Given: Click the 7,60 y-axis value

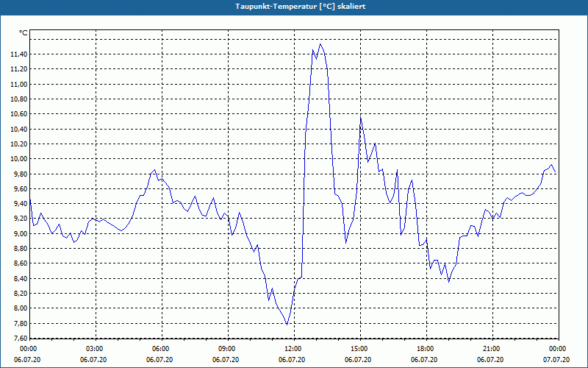Looking at the screenshot, I should (x=21, y=339).
